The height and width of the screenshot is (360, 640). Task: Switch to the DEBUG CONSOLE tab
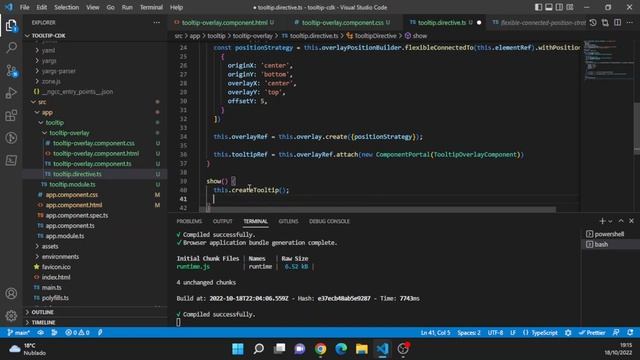329,221
